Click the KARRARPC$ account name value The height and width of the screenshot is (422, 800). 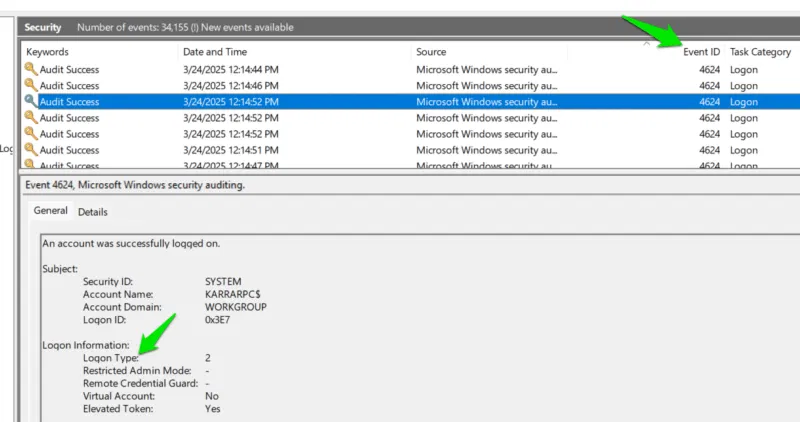pos(234,294)
